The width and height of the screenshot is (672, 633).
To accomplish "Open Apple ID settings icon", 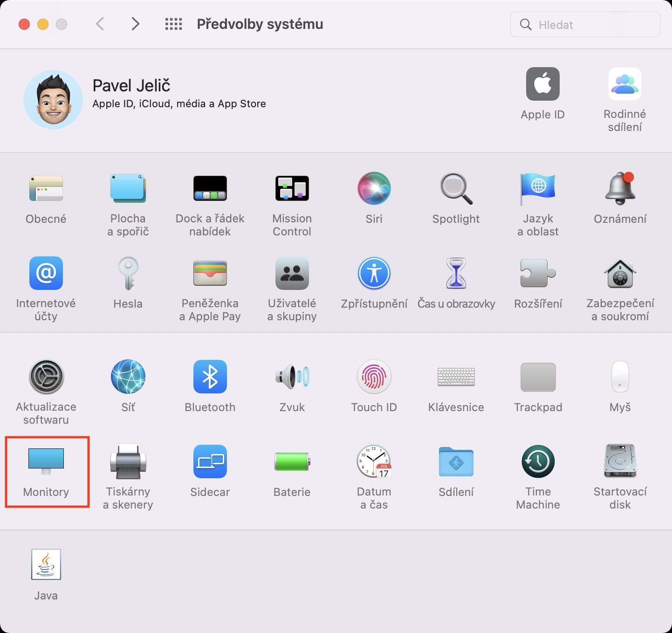I will (543, 84).
